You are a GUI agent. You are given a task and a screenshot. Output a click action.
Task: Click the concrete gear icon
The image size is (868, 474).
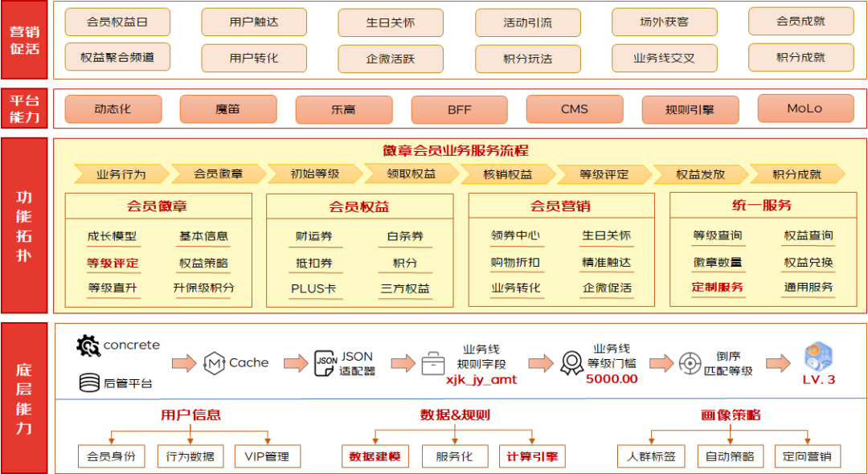(x=88, y=345)
